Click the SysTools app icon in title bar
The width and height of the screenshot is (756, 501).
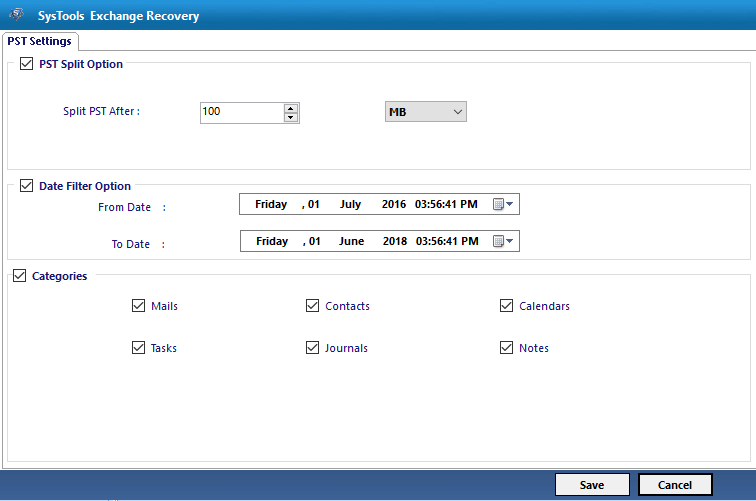(x=16, y=16)
